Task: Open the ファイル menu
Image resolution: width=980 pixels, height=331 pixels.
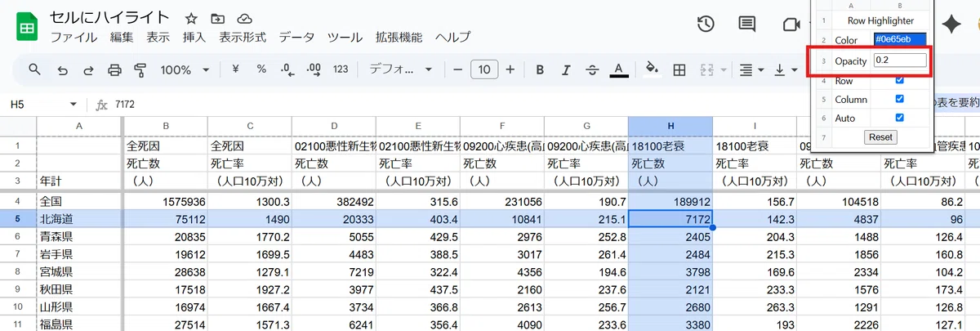Action: tap(73, 38)
